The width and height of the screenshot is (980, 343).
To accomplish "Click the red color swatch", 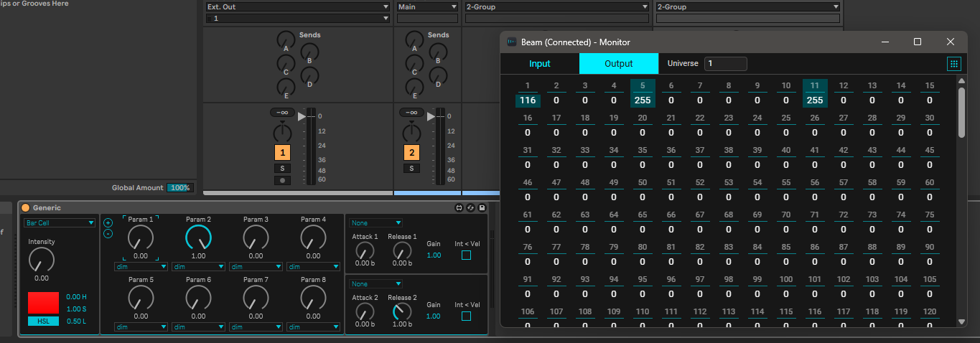I will (x=43, y=303).
